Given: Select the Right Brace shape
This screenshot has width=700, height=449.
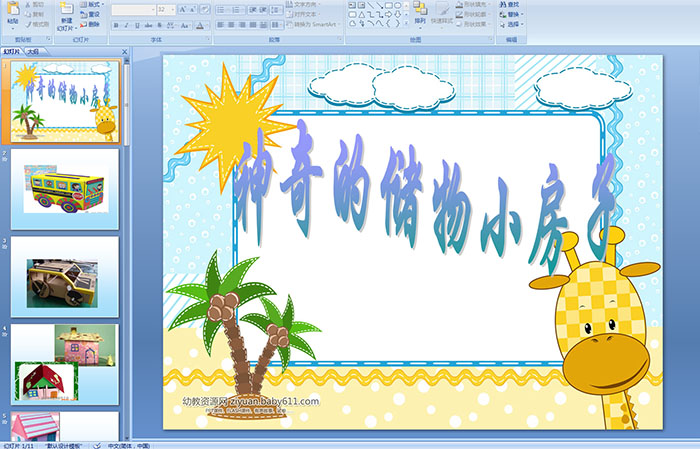Looking at the screenshot, I should (x=397, y=23).
